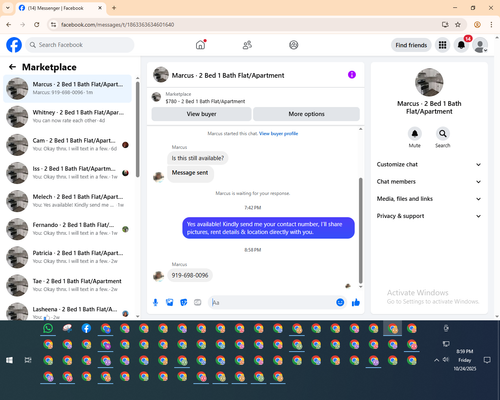Open Patricia conversation in the chat list
Image resolution: width=500 pixels, height=400 pixels.
[x=67, y=257]
